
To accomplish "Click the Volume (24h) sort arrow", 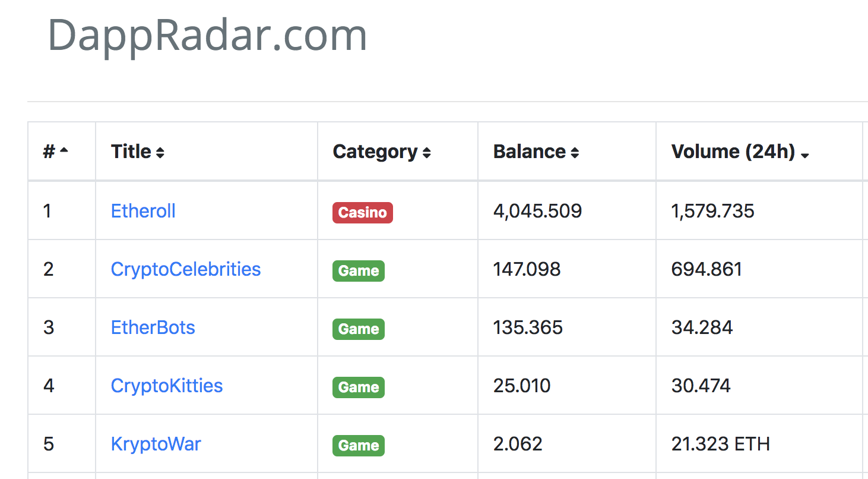I will point(805,155).
